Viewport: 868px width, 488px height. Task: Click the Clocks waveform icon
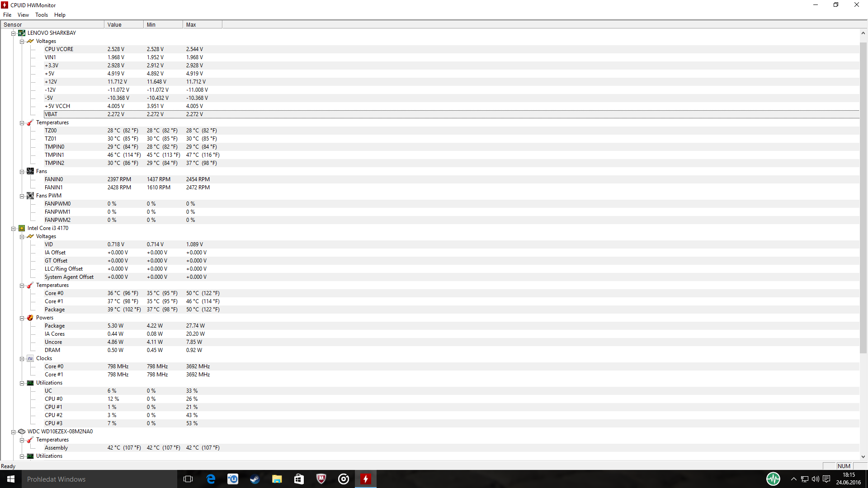point(30,358)
